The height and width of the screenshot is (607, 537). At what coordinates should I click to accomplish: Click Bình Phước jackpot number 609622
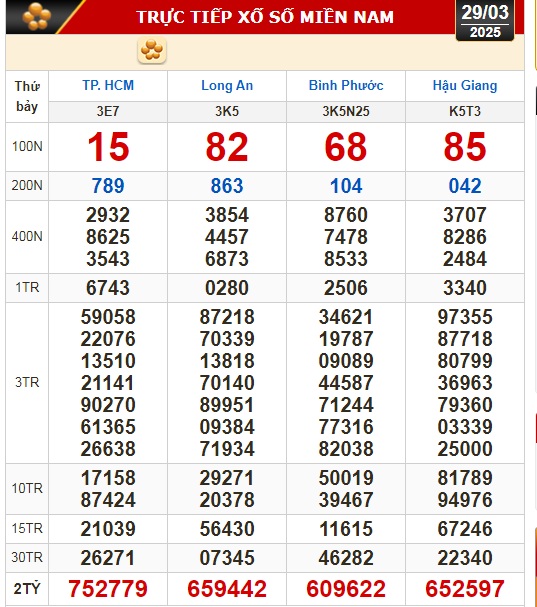click(346, 589)
